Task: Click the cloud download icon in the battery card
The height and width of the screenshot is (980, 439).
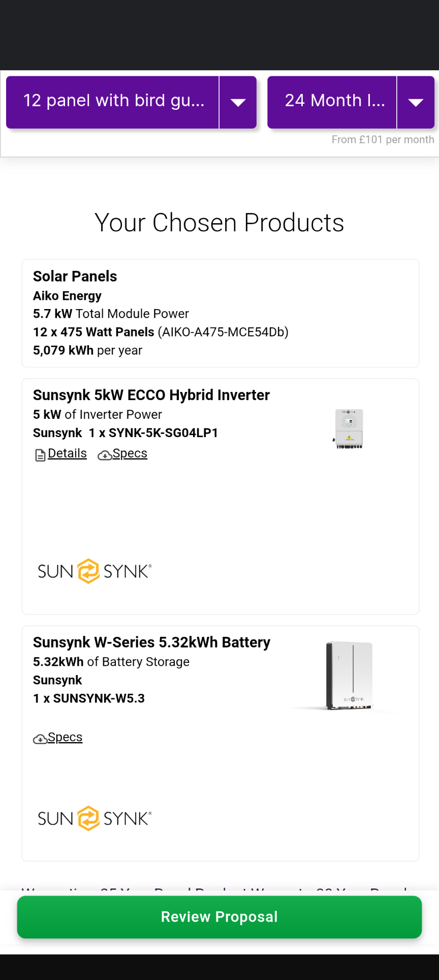Action: point(40,739)
